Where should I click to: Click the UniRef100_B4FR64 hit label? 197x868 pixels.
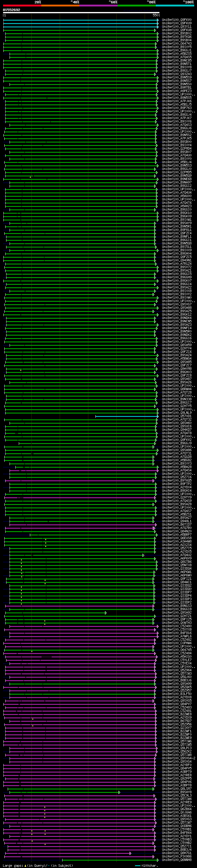point(177,833)
